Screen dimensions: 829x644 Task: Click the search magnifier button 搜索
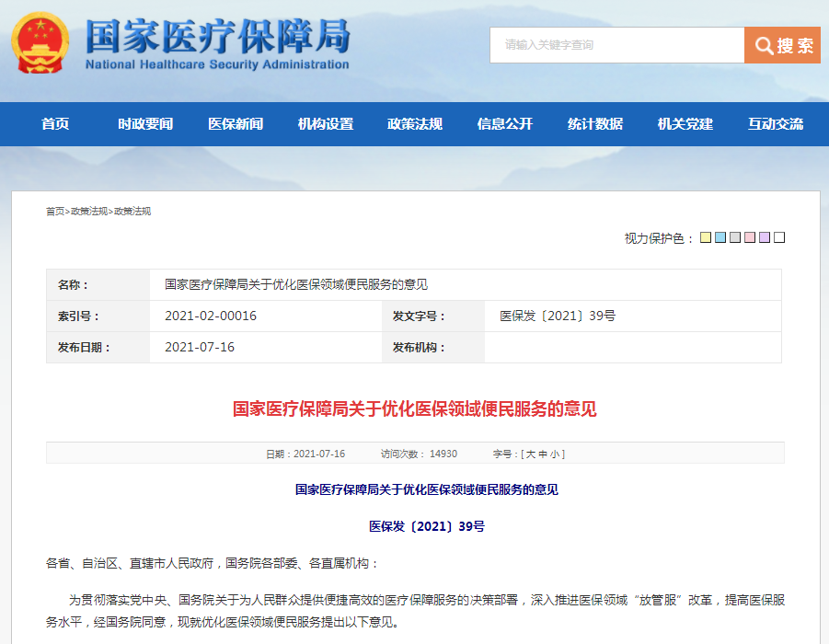click(782, 45)
